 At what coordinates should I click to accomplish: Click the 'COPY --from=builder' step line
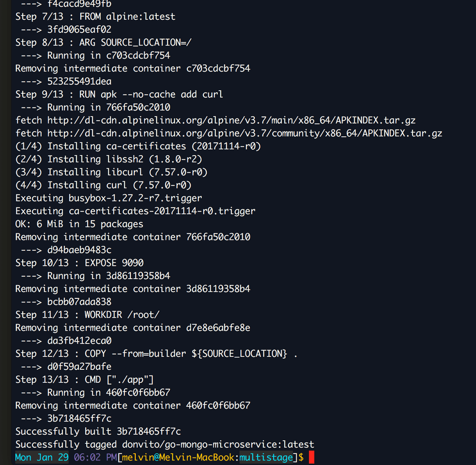coord(156,353)
